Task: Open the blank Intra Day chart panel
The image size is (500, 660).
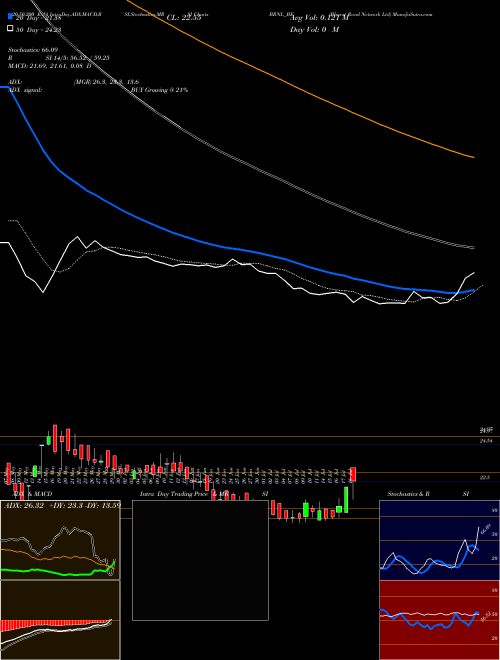Action: [x=200, y=560]
